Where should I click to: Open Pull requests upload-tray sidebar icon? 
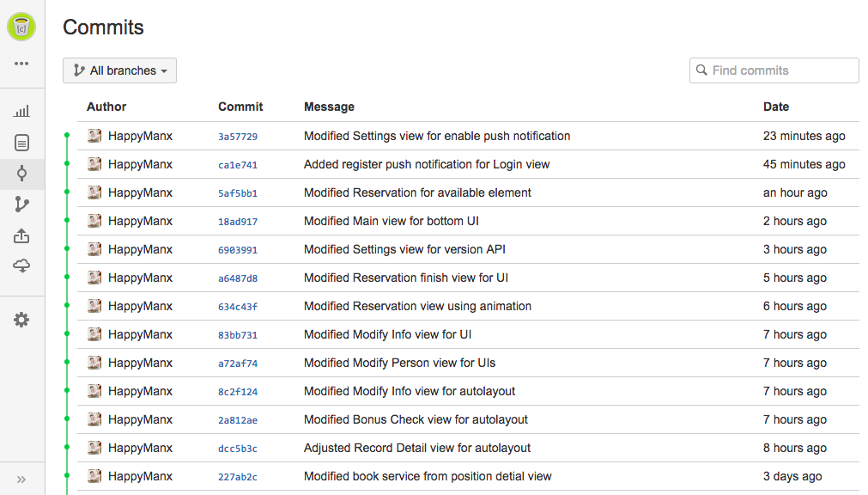click(21, 235)
